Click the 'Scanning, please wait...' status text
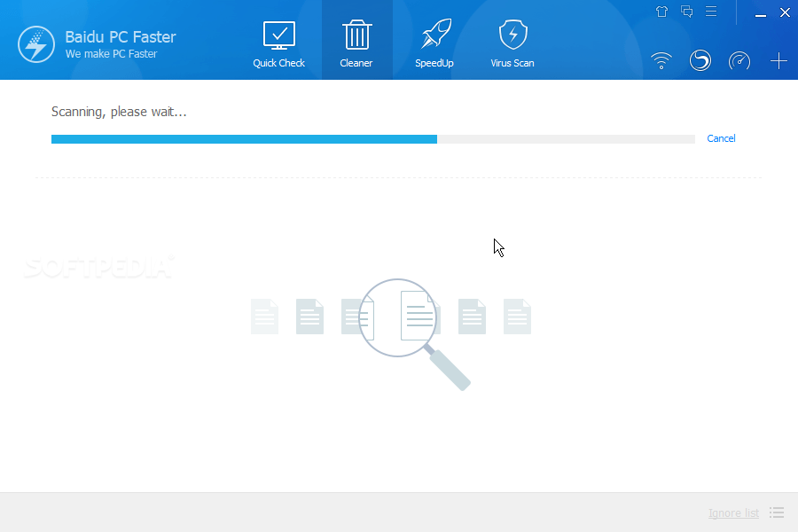Viewport: 798px width, 532px height. pyautogui.click(x=119, y=112)
